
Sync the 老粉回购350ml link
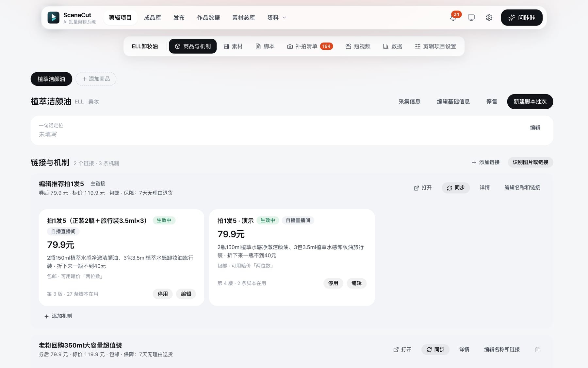pyautogui.click(x=435, y=350)
